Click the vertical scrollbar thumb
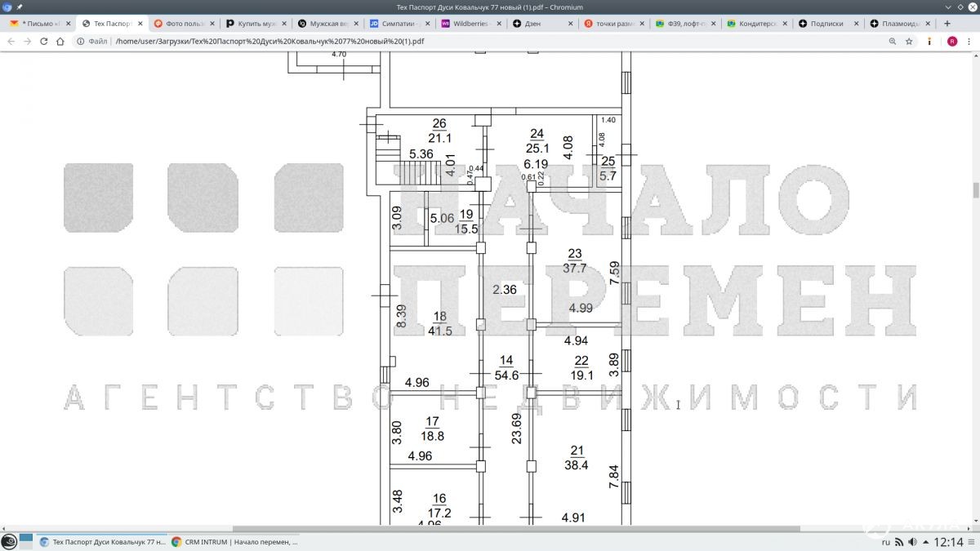 tap(975, 189)
